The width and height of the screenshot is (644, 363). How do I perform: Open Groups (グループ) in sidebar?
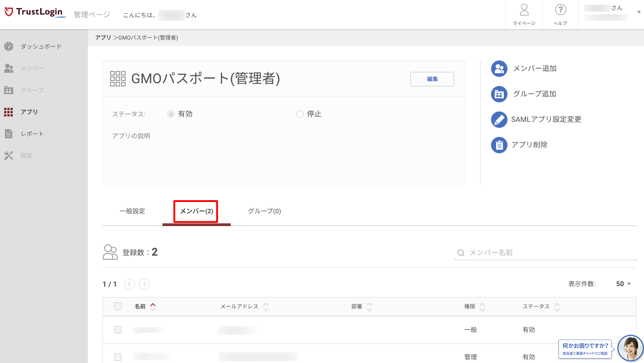click(x=32, y=90)
